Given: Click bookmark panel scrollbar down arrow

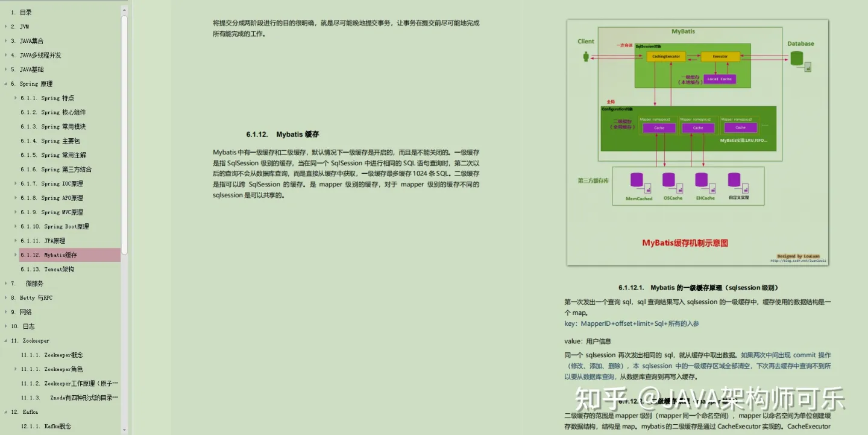Looking at the screenshot, I should pos(124,430).
